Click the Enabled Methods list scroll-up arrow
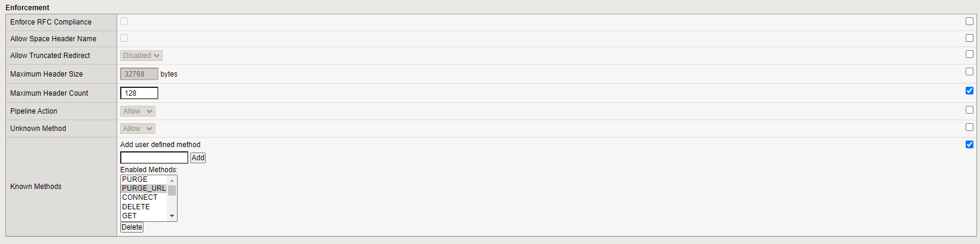Image resolution: width=980 pixels, height=244 pixels. click(x=172, y=180)
